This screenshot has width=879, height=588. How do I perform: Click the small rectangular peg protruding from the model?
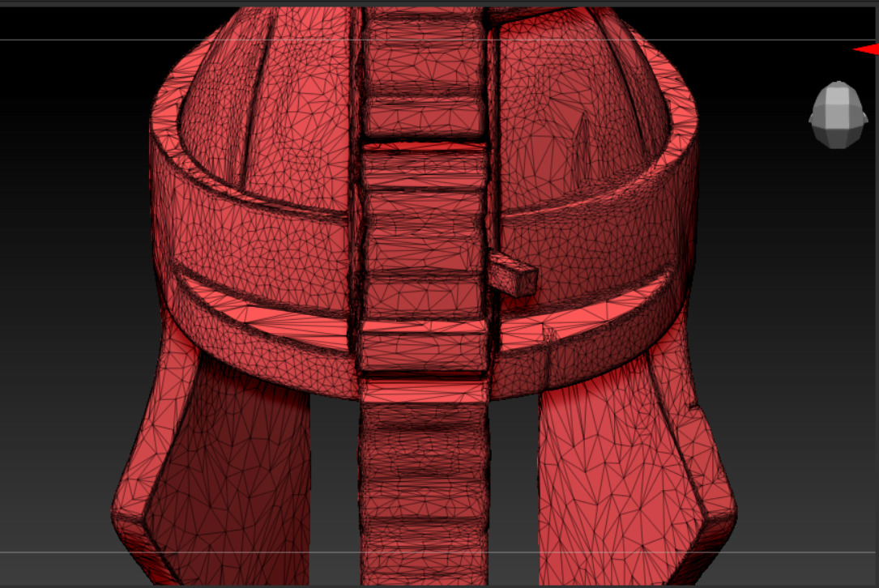[514, 274]
